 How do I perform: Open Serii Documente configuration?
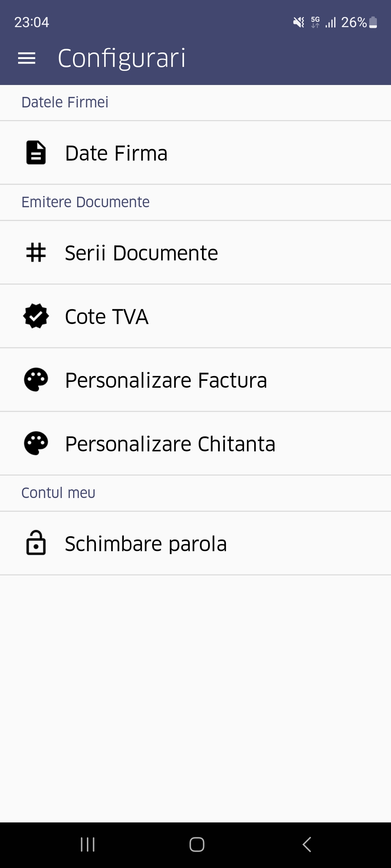(x=141, y=253)
